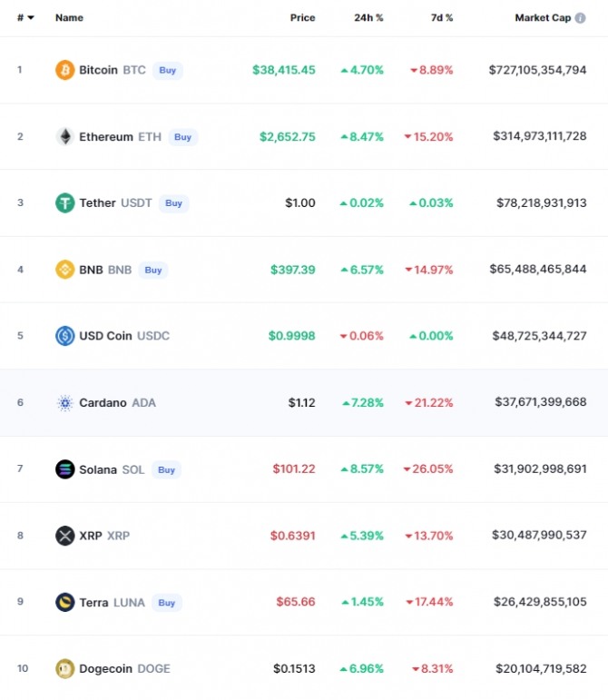Toggle rank sort arrow beside #
The image size is (608, 700).
tap(31, 18)
